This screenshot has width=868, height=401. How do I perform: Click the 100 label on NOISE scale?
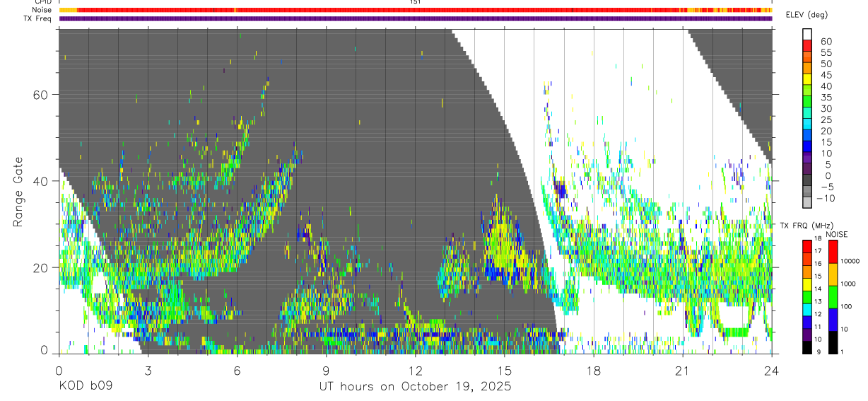tap(846, 307)
